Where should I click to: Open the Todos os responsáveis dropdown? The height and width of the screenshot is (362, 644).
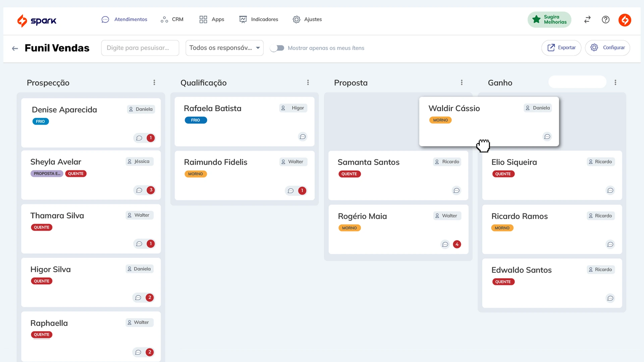[224, 48]
